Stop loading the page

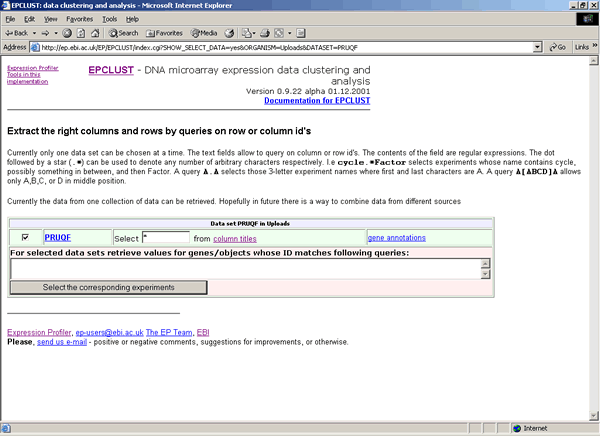point(67,33)
